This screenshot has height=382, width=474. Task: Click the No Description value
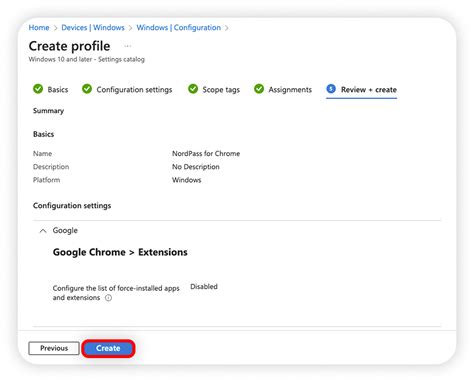[196, 167]
